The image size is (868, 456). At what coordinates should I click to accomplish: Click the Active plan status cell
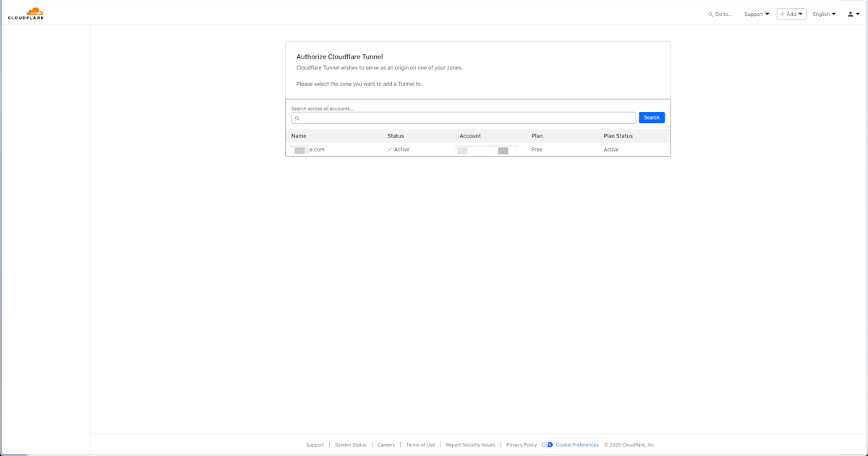tap(611, 150)
